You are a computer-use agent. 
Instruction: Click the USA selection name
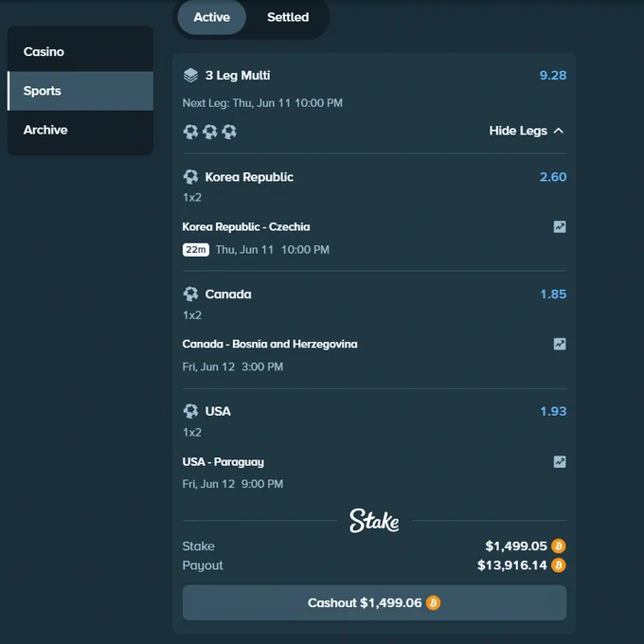click(218, 411)
